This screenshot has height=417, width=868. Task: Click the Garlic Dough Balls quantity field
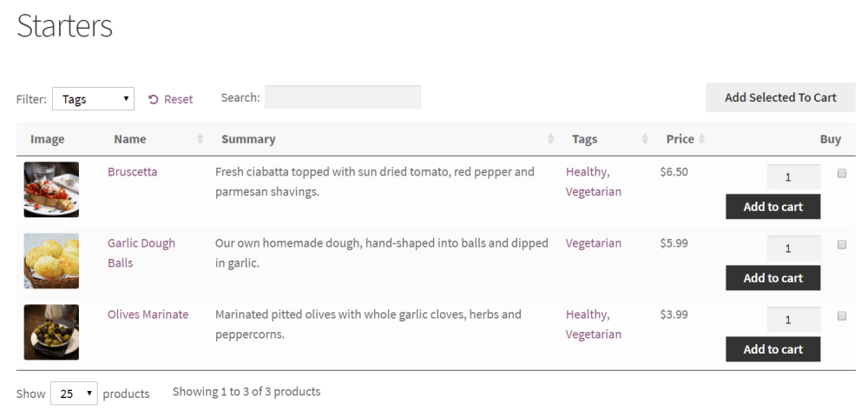(793, 248)
